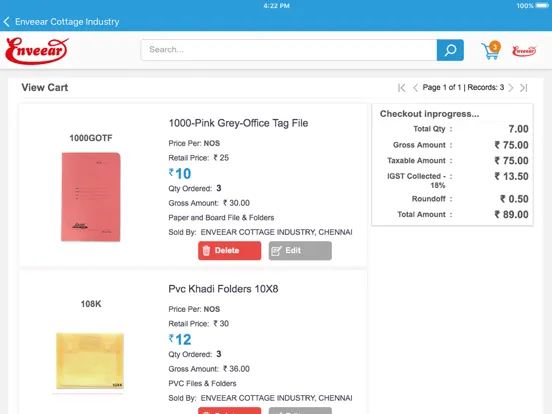Open the Enveear logo home link

tap(37, 51)
